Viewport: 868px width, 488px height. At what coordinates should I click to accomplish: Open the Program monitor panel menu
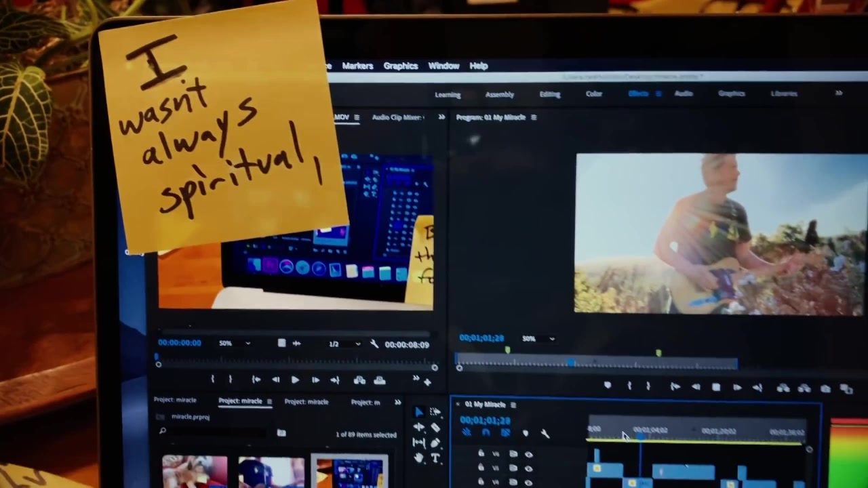click(534, 118)
